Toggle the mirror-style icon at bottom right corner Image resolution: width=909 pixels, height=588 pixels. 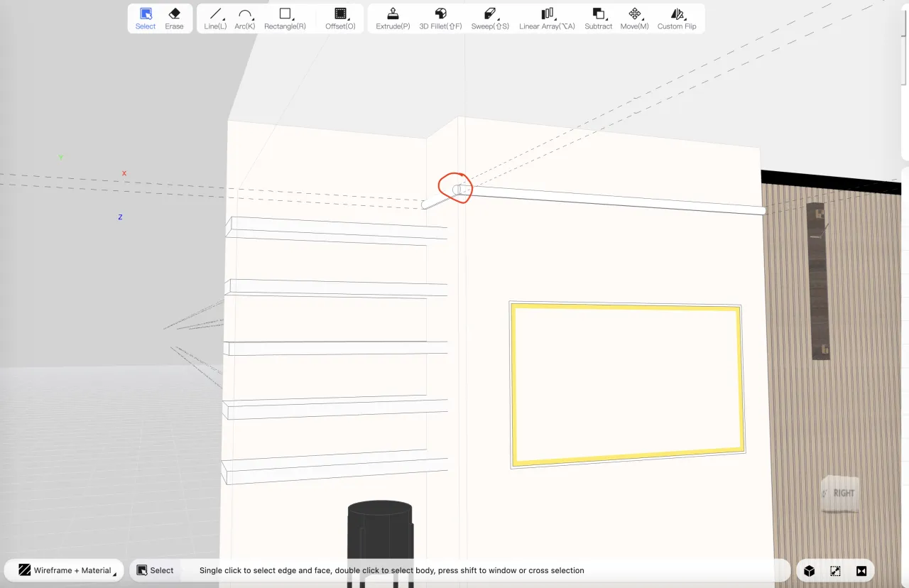click(861, 570)
